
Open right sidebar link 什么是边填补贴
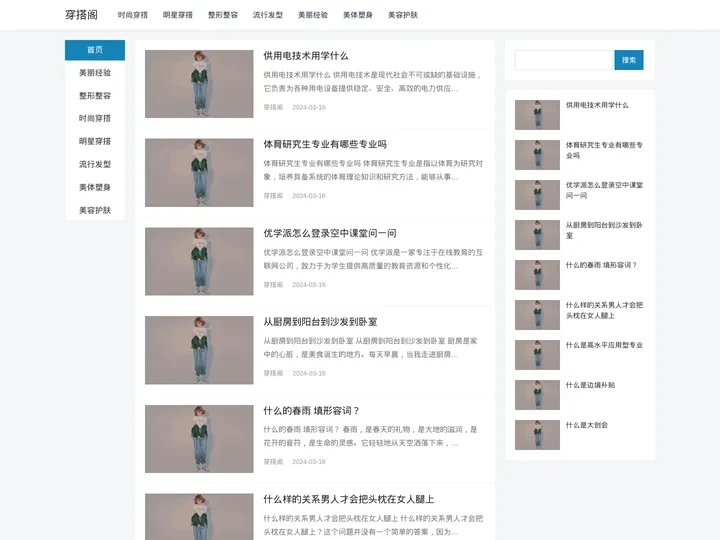click(590, 385)
